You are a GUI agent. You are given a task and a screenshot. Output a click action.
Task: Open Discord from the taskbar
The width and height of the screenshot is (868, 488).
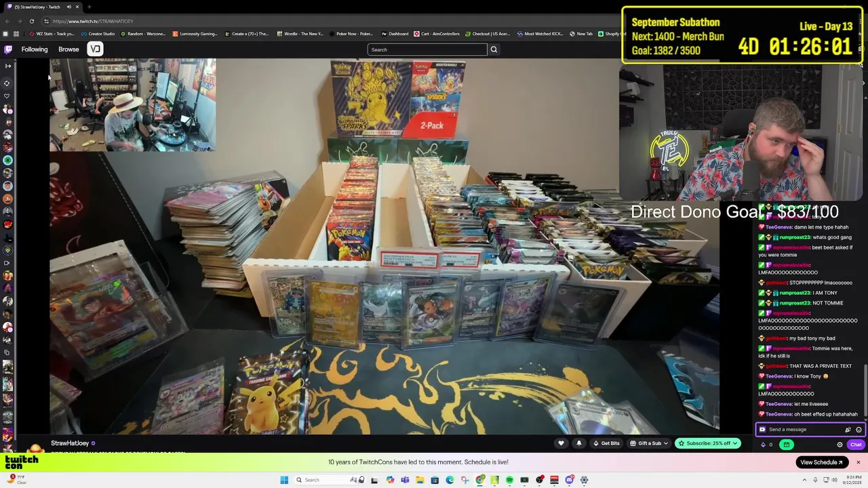click(x=570, y=480)
